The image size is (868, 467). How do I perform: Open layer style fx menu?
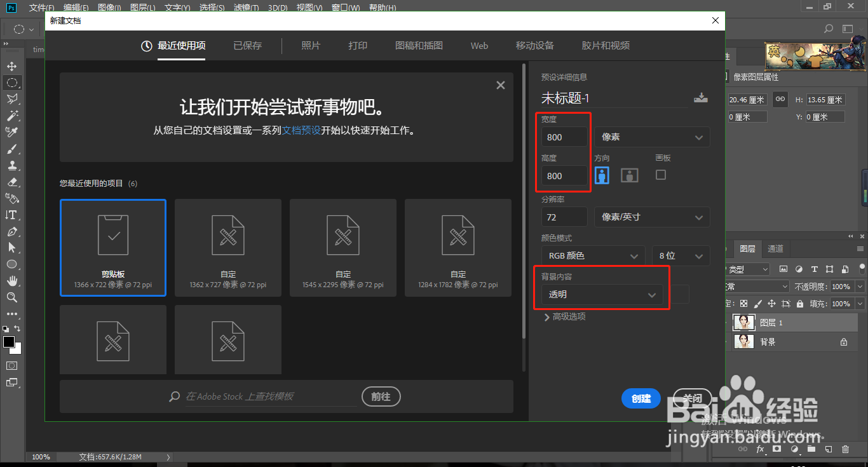coord(760,449)
